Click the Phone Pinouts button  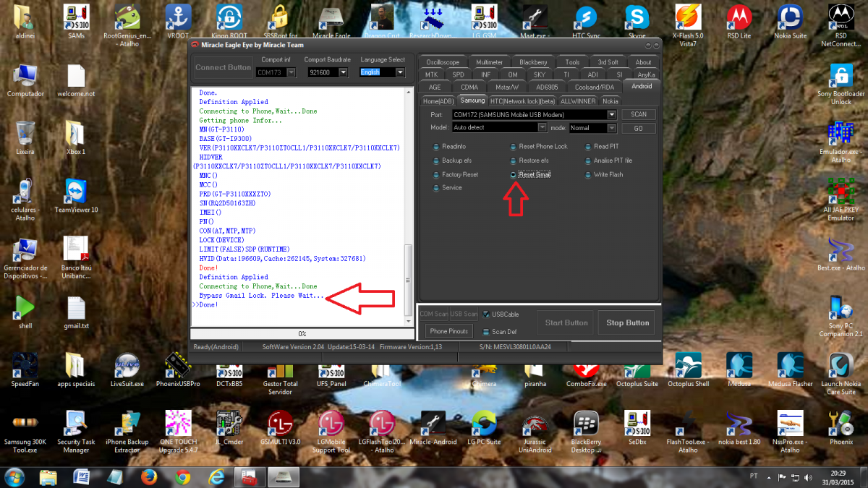(x=448, y=331)
